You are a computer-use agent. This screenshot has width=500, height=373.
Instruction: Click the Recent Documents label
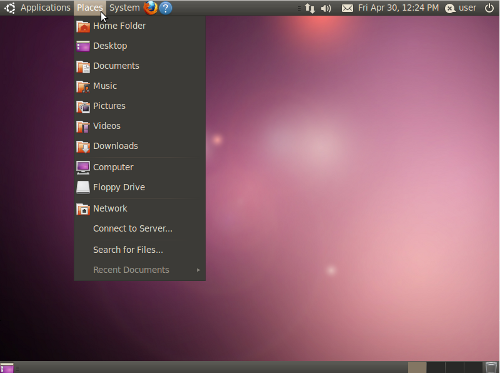point(131,270)
